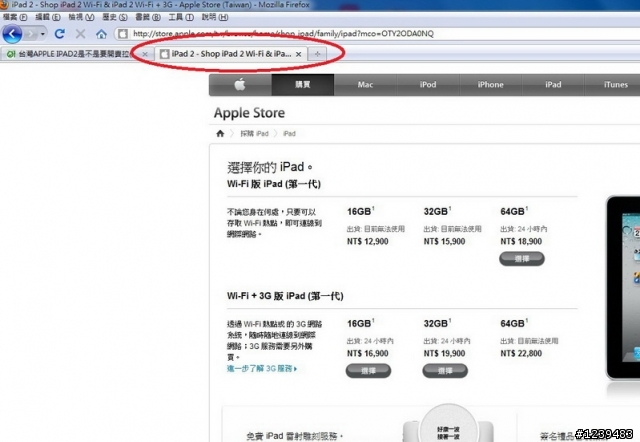Viewport: 640px width, 442px height.
Task: Click the Firefox back arrow button
Action: 12,34
